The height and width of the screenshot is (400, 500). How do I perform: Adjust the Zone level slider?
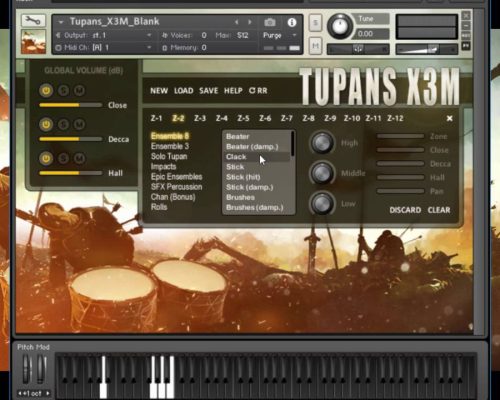click(x=400, y=136)
